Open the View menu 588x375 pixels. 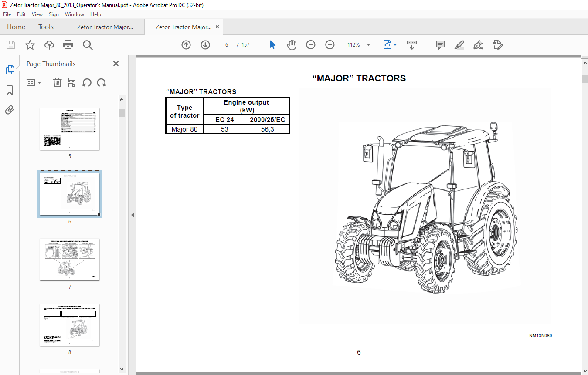tap(37, 14)
